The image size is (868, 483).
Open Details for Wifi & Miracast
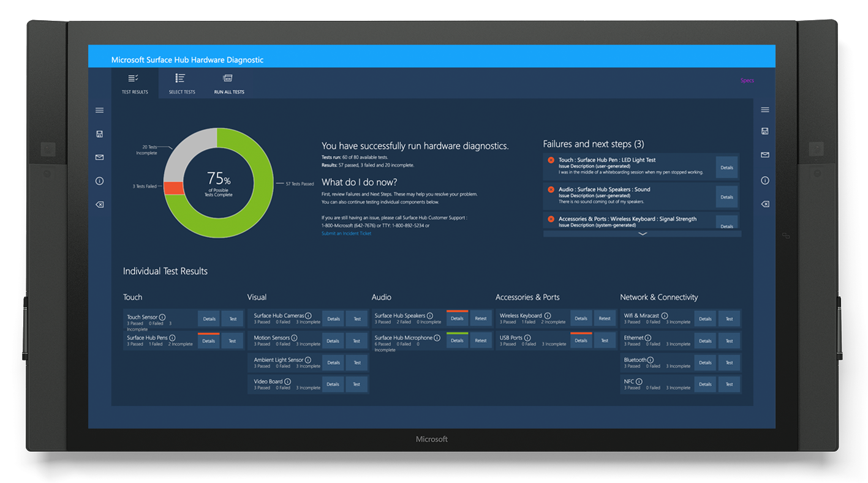coord(706,319)
